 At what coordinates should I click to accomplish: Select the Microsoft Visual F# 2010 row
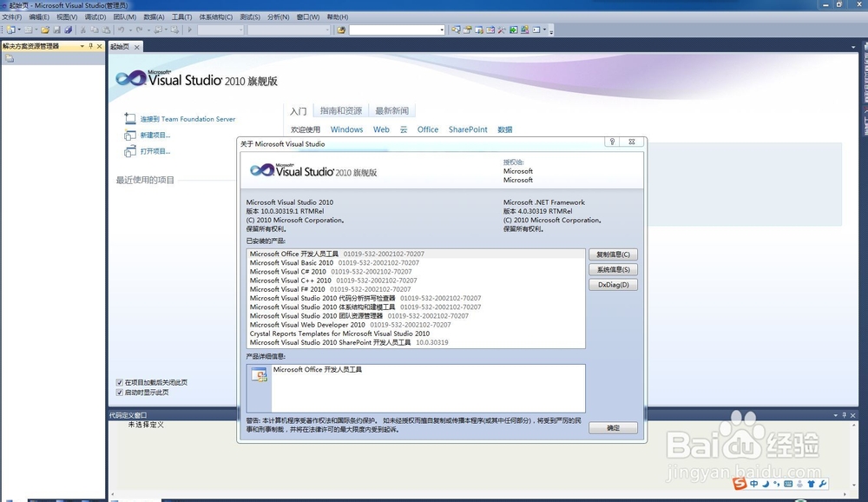(416, 289)
